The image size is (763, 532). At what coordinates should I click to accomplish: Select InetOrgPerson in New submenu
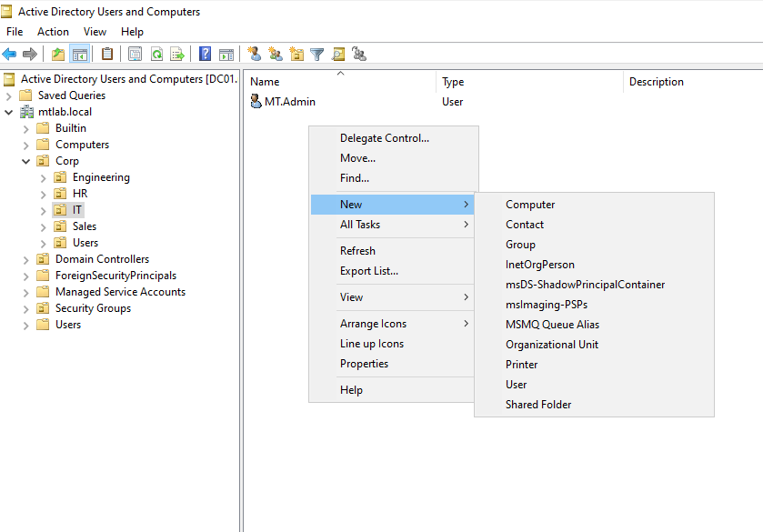[x=594, y=265]
